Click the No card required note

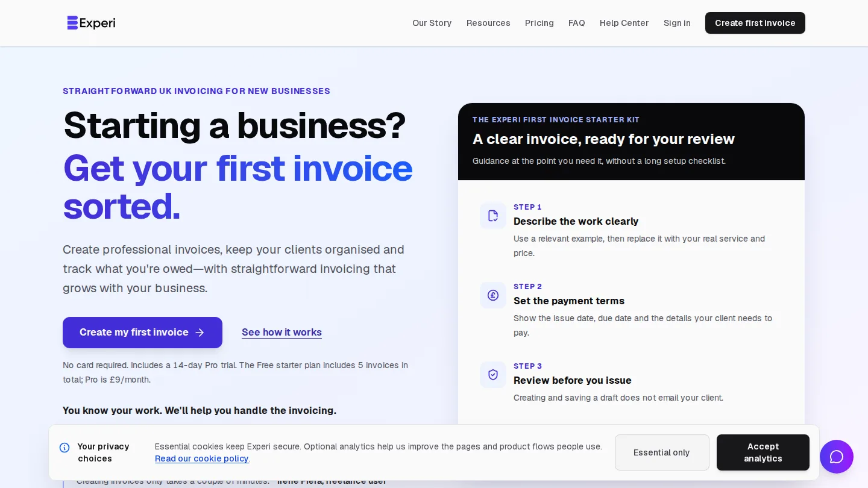(236, 372)
